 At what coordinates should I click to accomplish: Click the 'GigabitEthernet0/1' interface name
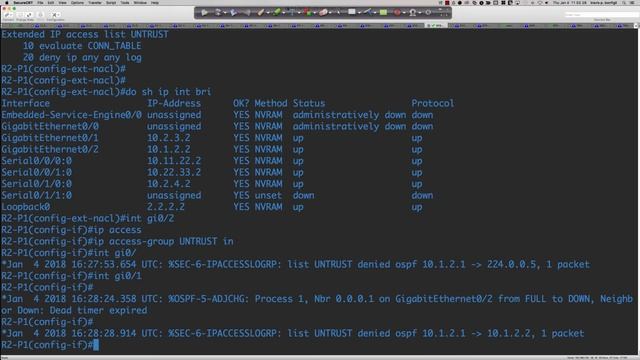(50, 138)
